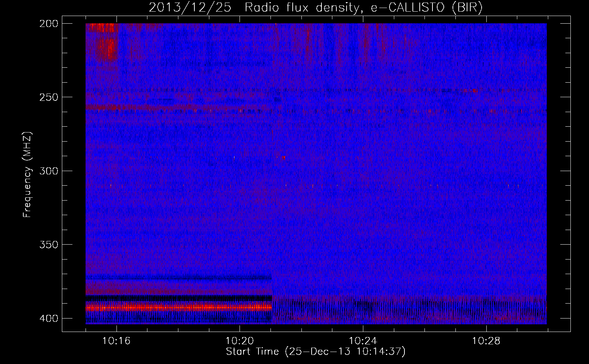Screen dimensions: 589x364
Task: Click the 10:20 time tick label
Action: point(240,341)
